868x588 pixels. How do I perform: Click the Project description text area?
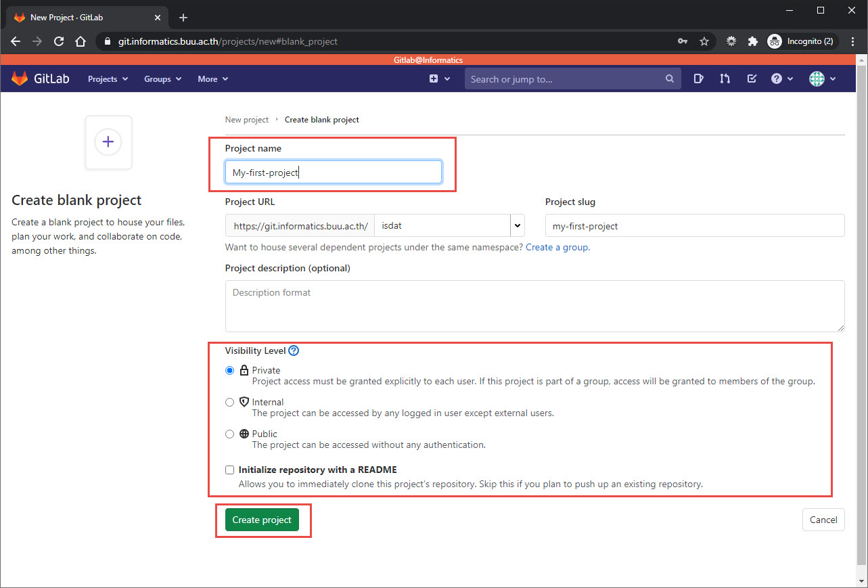pos(534,306)
